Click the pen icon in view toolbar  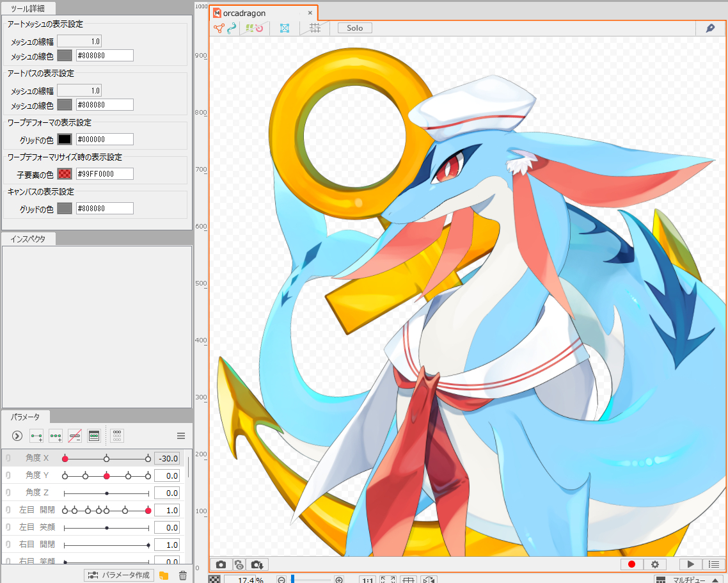[x=710, y=28]
